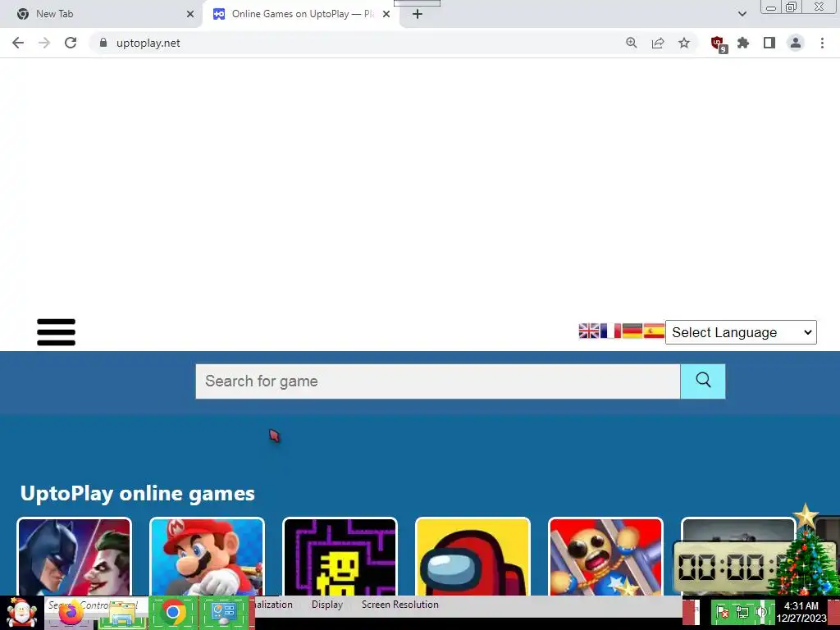Go back to the previous page

18,43
